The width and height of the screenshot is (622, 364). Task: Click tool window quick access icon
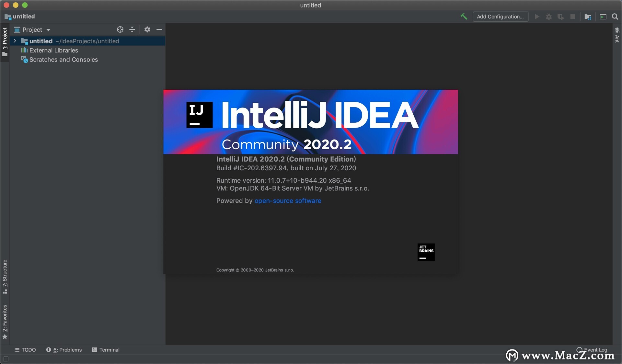coord(6,359)
